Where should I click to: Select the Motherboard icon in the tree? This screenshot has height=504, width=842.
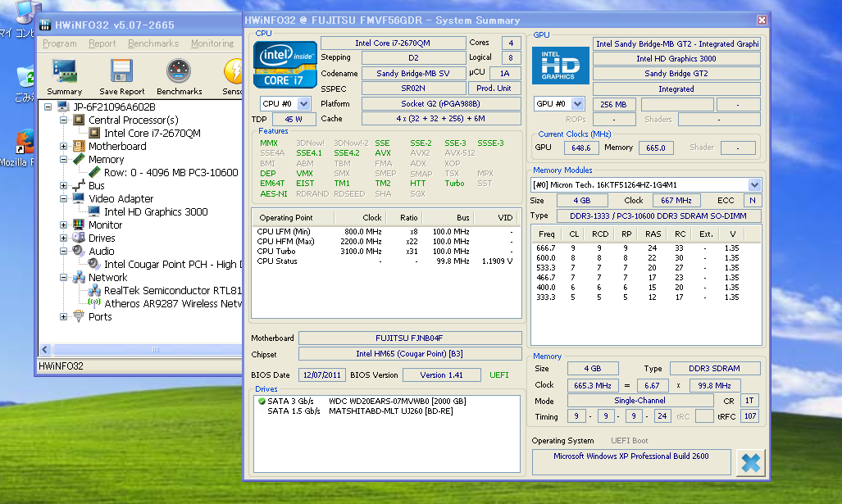[x=79, y=146]
